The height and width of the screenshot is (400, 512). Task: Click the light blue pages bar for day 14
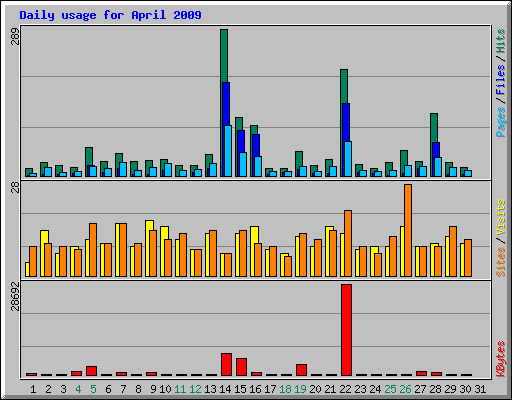[x=228, y=151]
